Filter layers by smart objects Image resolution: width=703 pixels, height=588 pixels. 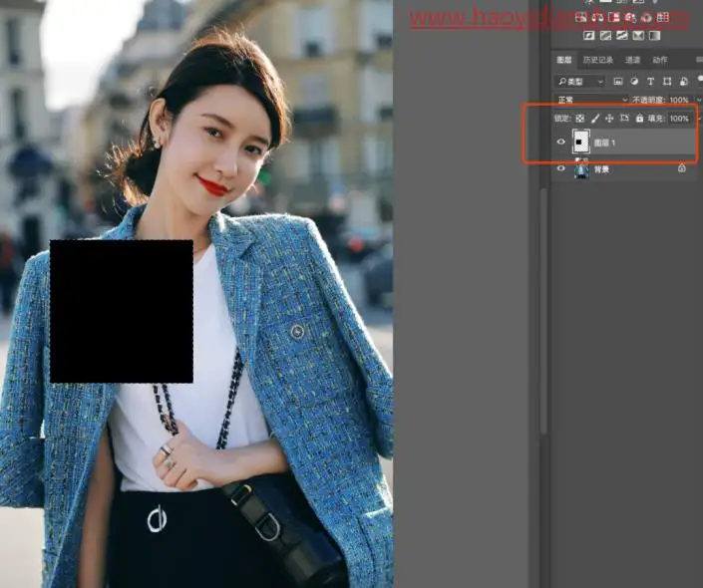(x=683, y=81)
